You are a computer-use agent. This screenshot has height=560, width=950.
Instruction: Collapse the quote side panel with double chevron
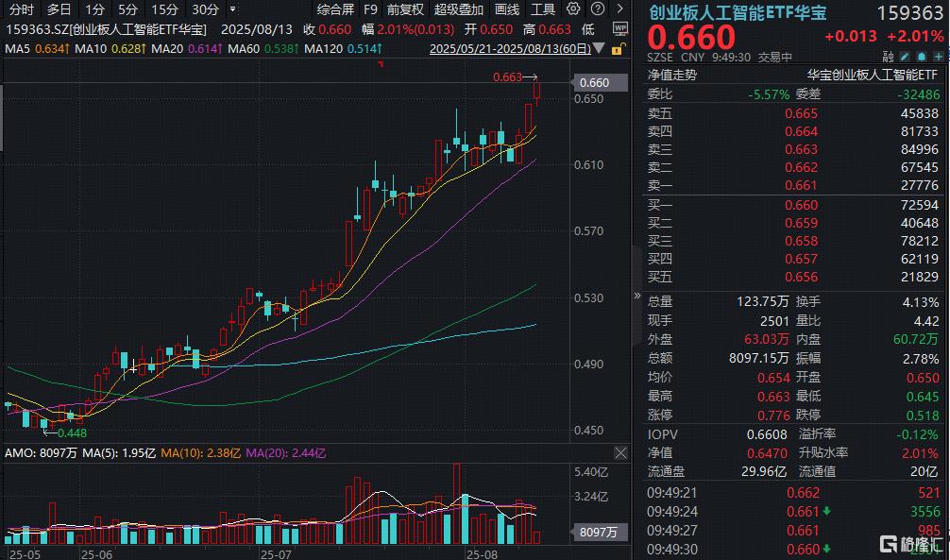click(x=636, y=296)
